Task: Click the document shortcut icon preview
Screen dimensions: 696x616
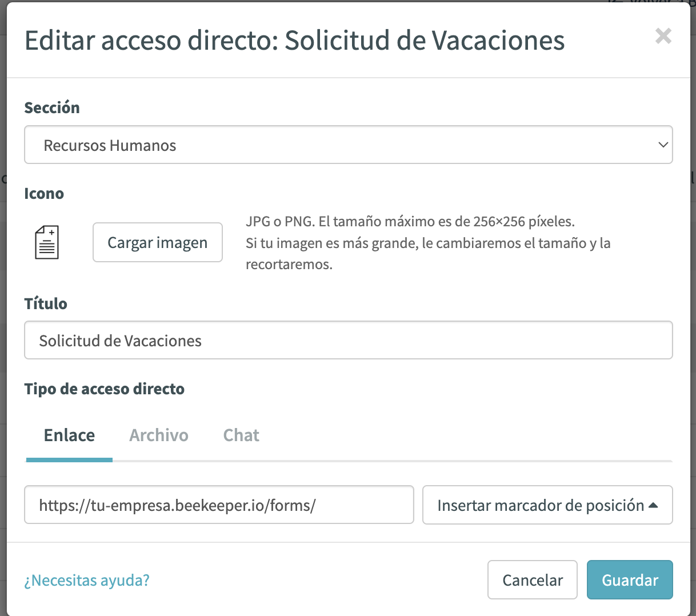Action: (x=47, y=242)
